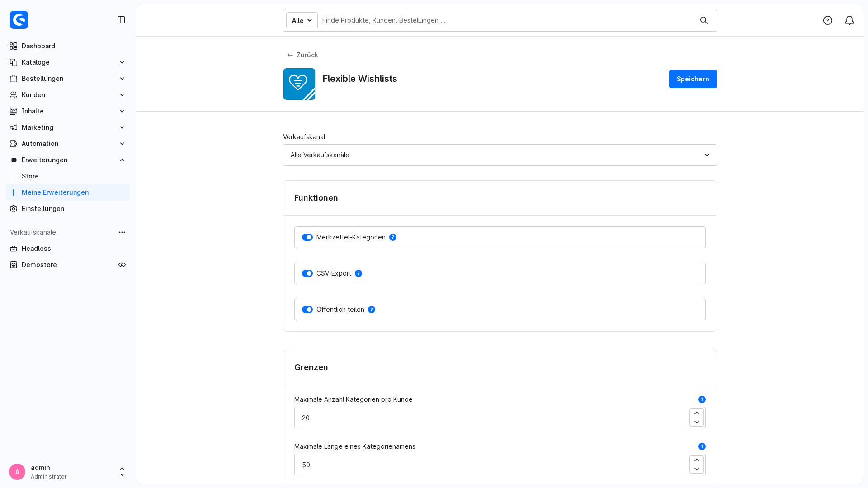
Task: Open the Inhalte menu item
Action: (x=68, y=111)
